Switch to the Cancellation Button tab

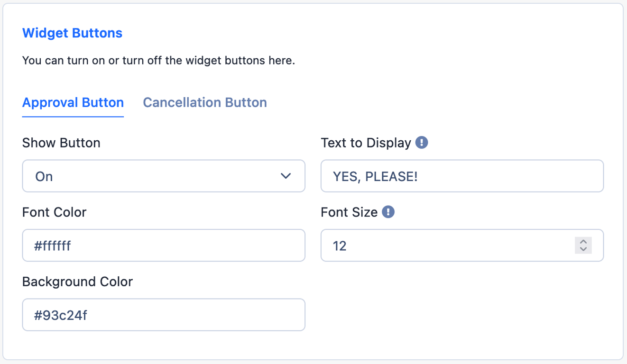(x=205, y=103)
